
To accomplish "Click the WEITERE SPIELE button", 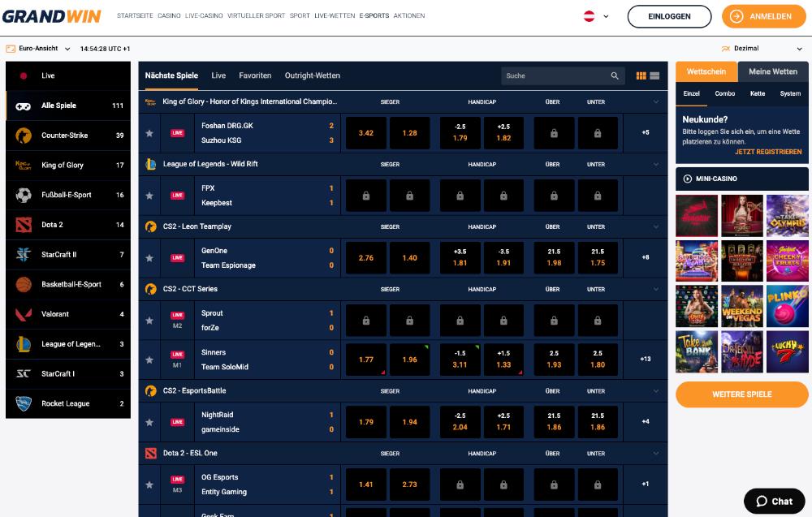I will click(741, 394).
